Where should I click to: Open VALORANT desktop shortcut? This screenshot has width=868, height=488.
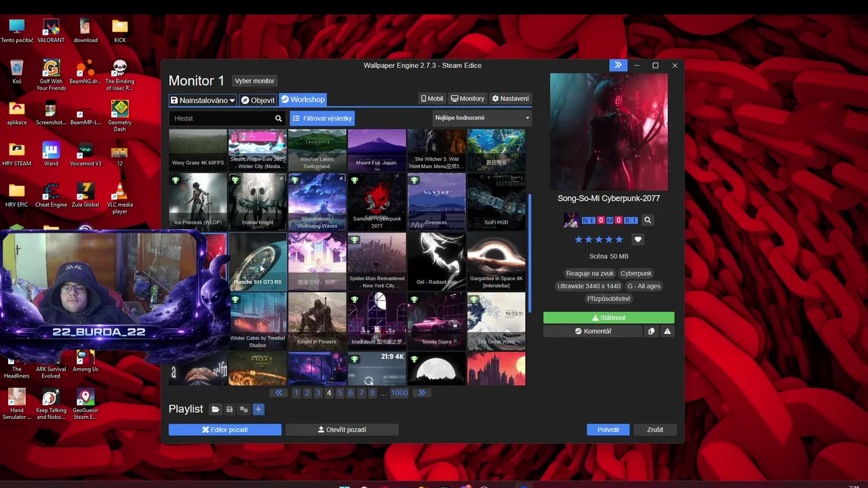(x=51, y=30)
